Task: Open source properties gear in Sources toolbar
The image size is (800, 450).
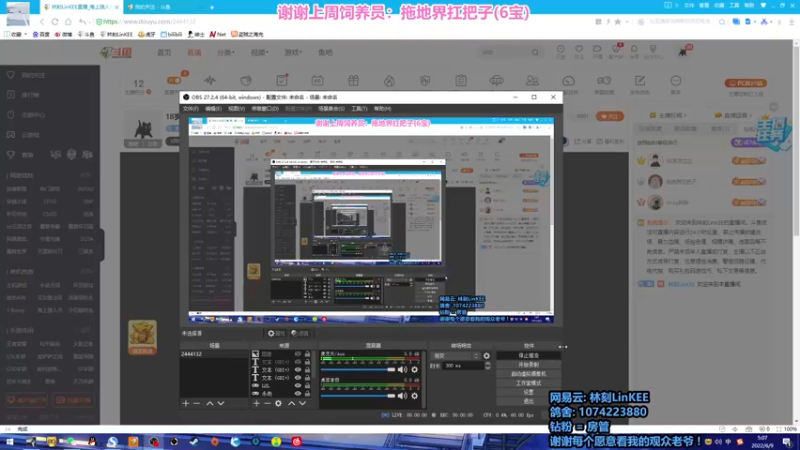Action: tap(278, 404)
